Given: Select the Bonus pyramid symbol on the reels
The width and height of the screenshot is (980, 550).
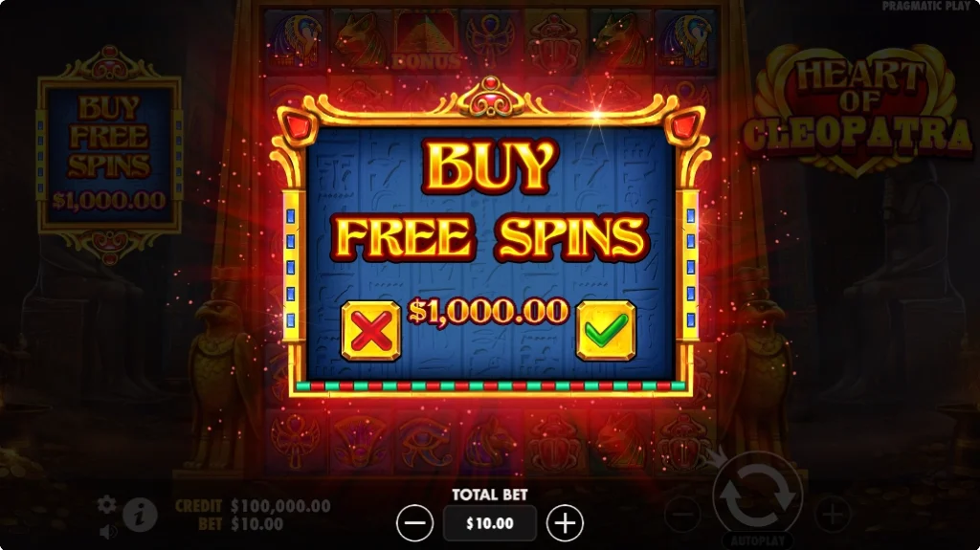Looking at the screenshot, I should [426, 39].
